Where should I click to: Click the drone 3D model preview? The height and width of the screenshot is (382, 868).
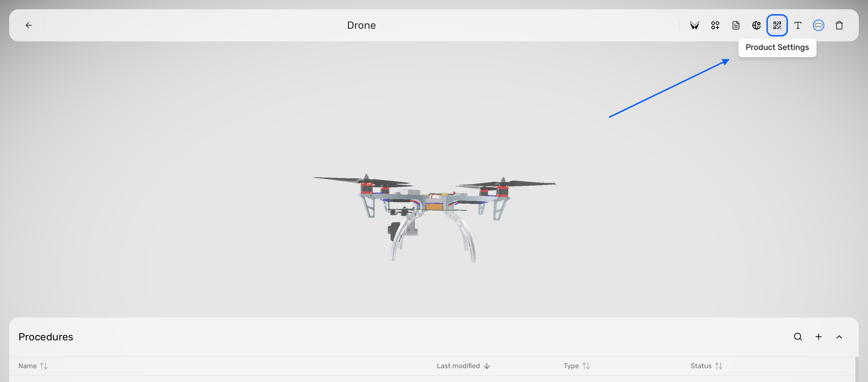(x=434, y=218)
